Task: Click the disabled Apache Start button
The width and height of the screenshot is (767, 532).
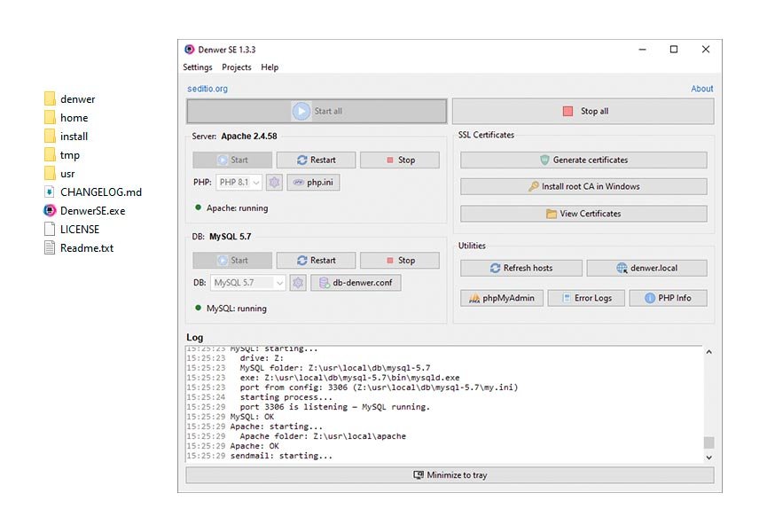Action: click(x=232, y=160)
